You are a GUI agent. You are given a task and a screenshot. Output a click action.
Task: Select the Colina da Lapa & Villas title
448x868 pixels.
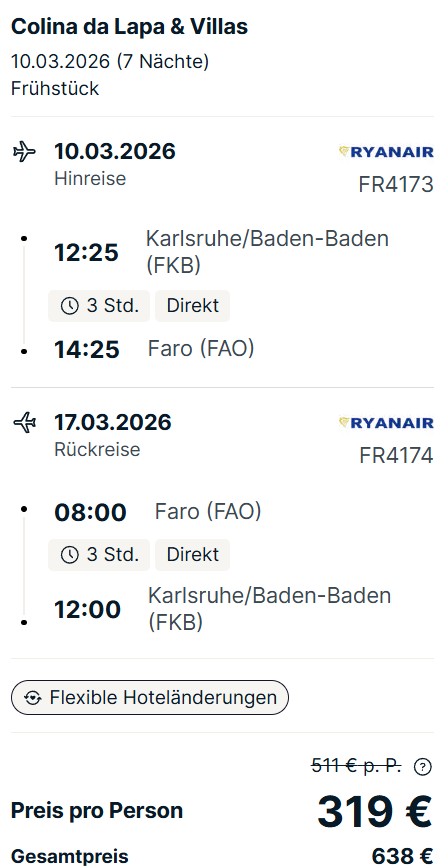pyautogui.click(x=129, y=27)
